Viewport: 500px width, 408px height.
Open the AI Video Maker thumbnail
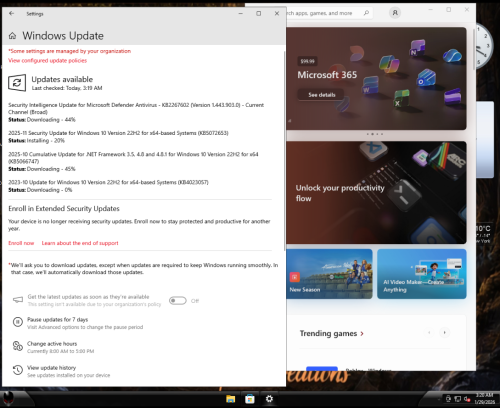422,274
